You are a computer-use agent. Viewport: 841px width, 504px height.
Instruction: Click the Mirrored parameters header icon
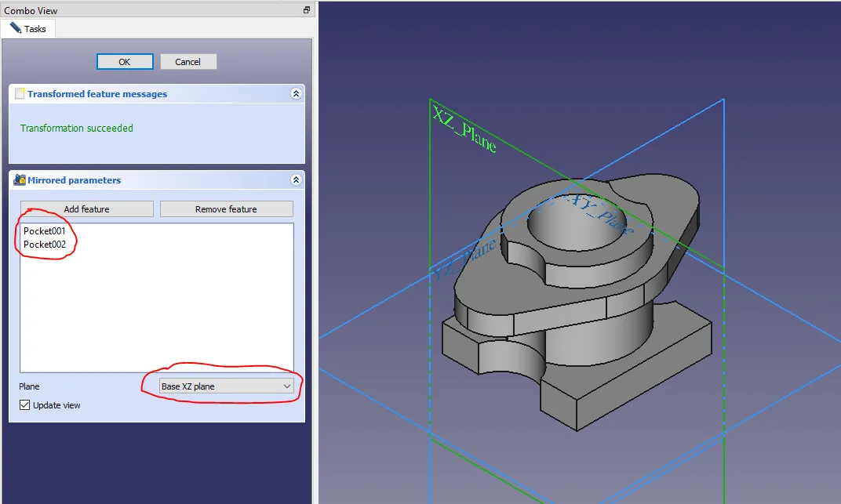pyautogui.click(x=20, y=180)
